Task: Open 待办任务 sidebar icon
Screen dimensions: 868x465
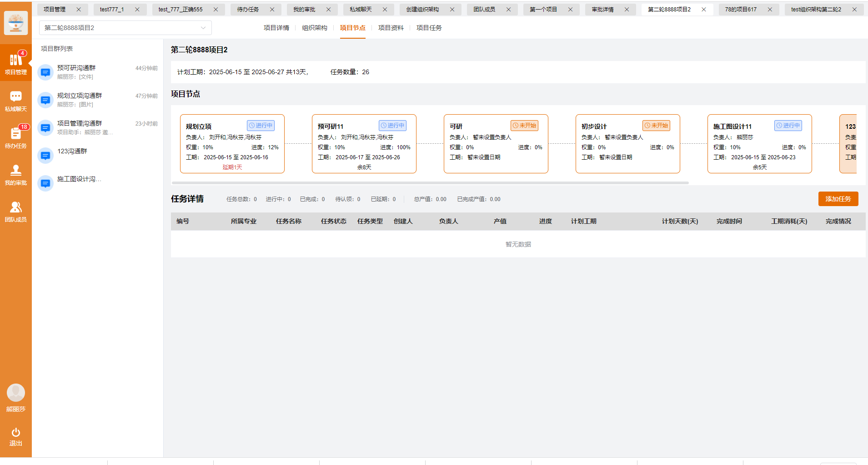Action: (x=15, y=137)
